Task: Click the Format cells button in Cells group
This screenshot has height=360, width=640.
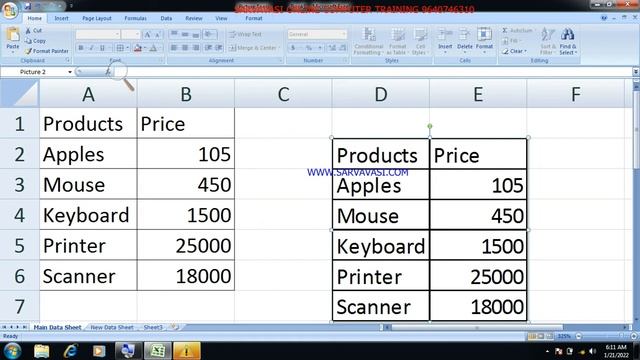Action: tap(484, 41)
